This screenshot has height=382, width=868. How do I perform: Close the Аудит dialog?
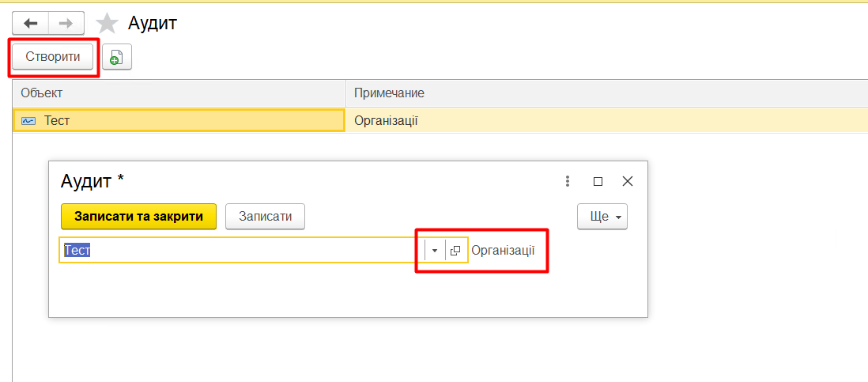tap(628, 181)
